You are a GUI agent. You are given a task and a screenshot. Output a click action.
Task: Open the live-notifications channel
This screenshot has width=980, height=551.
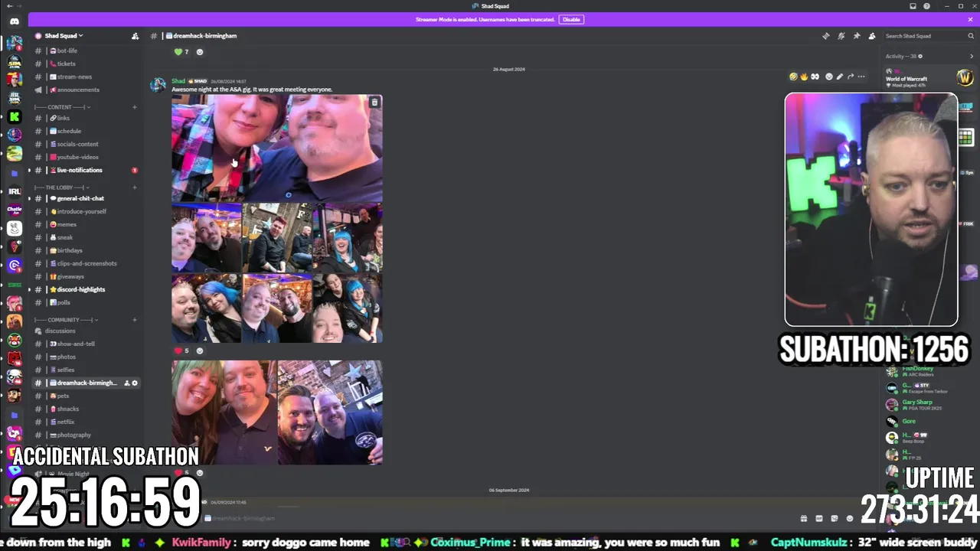pyautogui.click(x=86, y=170)
